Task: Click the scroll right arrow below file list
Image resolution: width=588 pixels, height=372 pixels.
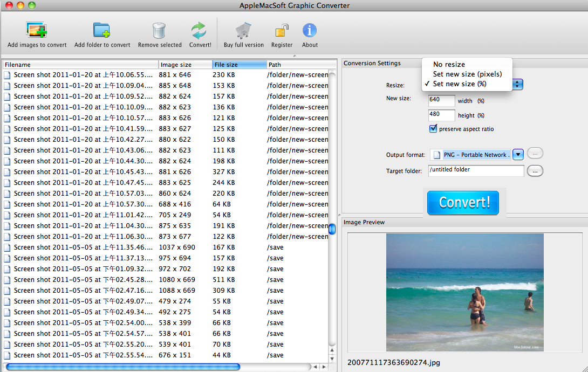Action: (x=324, y=367)
